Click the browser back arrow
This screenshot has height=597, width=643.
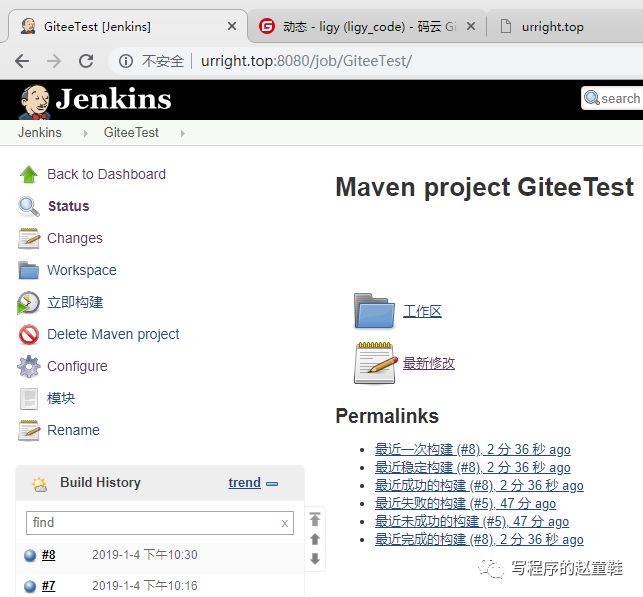pyautogui.click(x=22, y=61)
